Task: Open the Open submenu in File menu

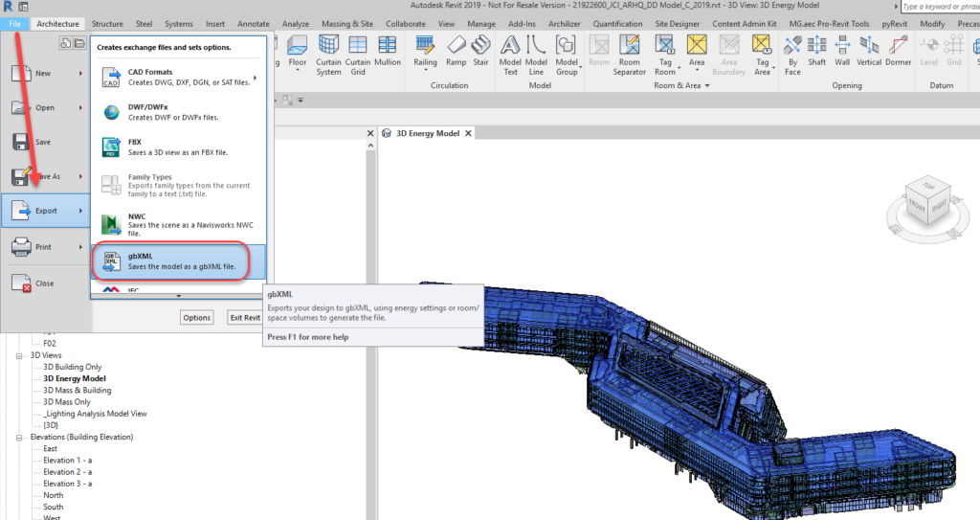Action: point(47,107)
